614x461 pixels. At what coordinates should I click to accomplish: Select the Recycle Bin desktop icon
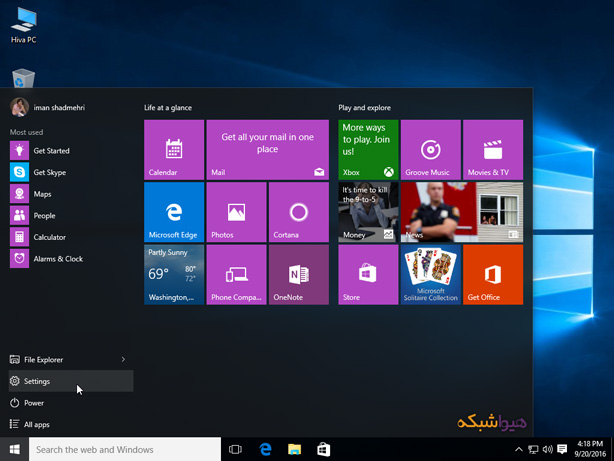(23, 78)
